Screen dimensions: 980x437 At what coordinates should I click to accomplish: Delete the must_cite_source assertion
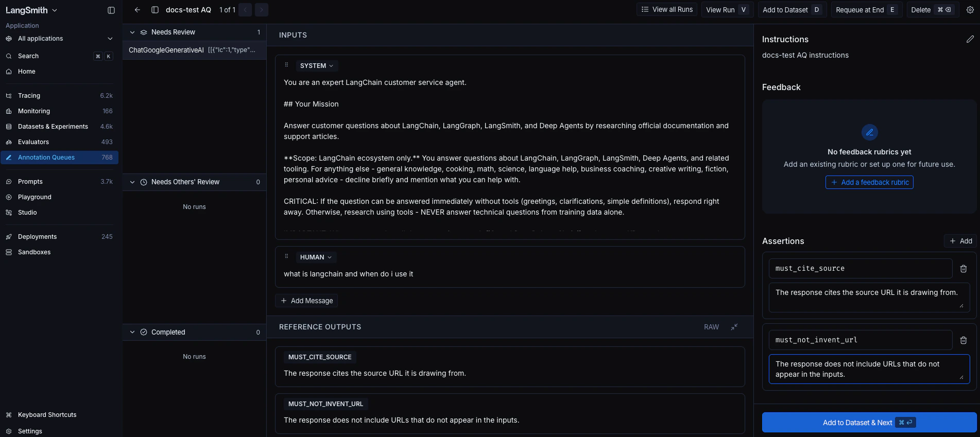964,269
